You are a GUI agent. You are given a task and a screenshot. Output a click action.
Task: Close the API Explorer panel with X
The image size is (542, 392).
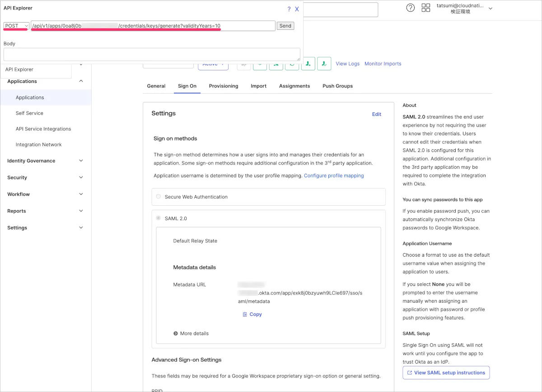297,9
